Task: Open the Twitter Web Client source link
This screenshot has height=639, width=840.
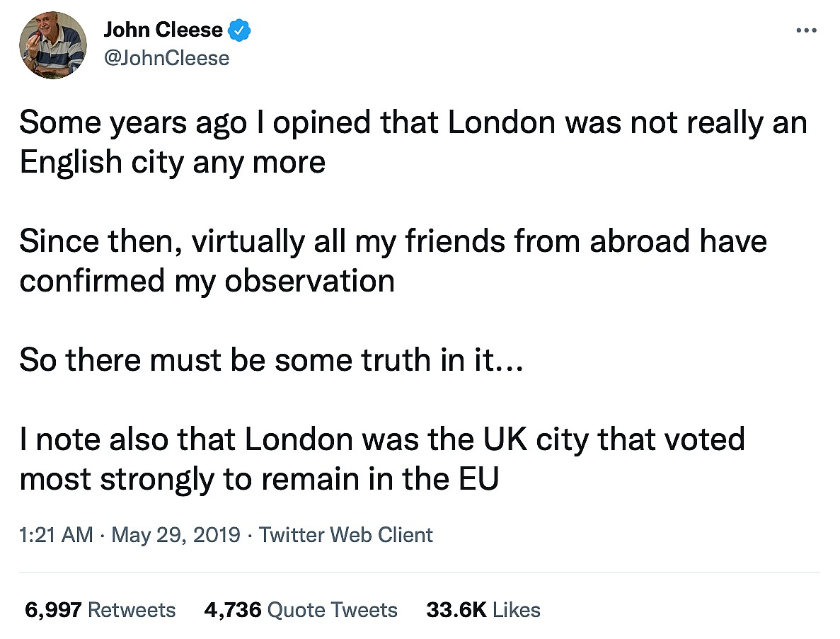Action: [x=345, y=534]
